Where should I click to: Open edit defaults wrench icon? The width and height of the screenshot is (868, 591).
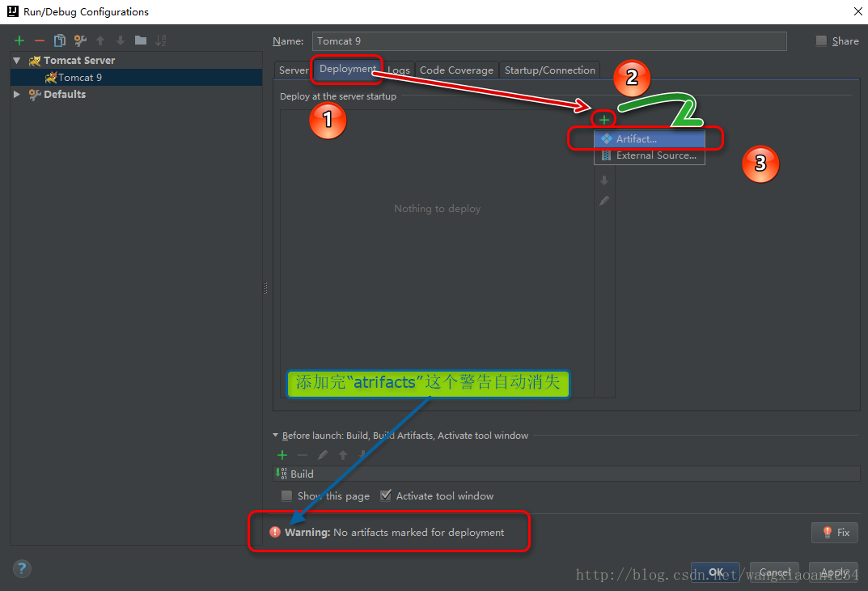pyautogui.click(x=80, y=40)
